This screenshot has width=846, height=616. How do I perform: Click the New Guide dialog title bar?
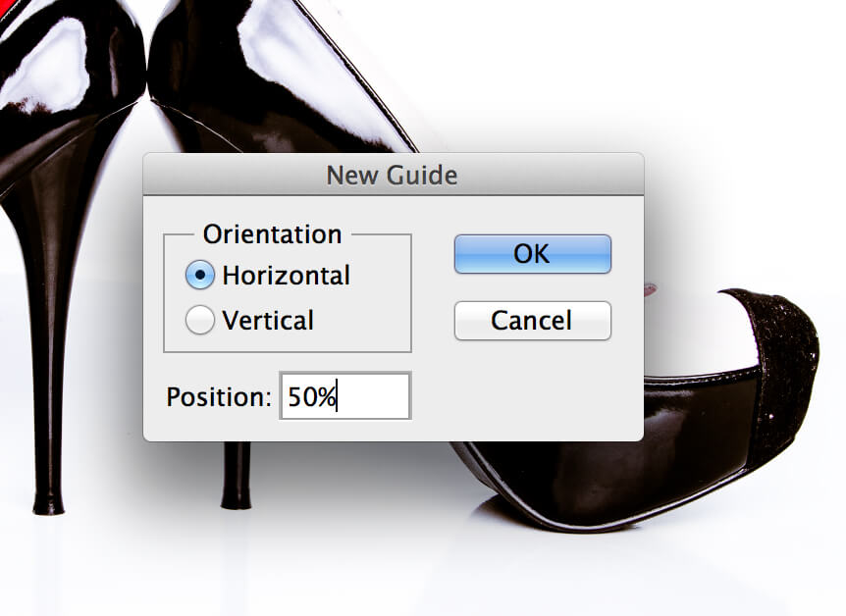[x=394, y=175]
